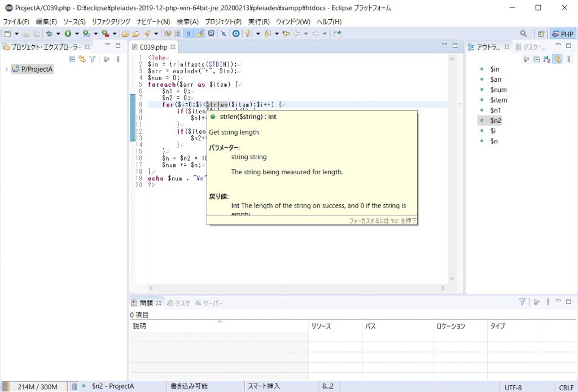The width and height of the screenshot is (578, 392).
Task: Toggle occurrence highlighting in editor
Action: pyautogui.click(x=200, y=33)
